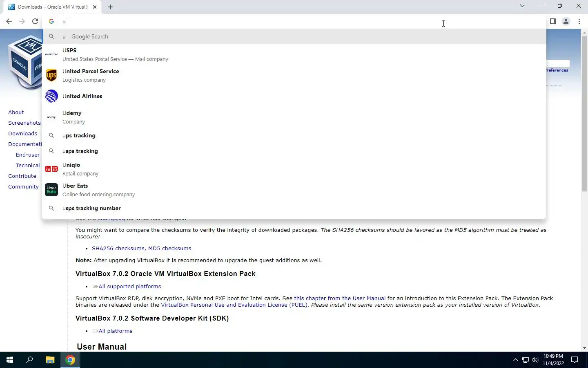The width and height of the screenshot is (588, 368).
Task: Click the Uniqlo red logo icon
Action: pyautogui.click(x=51, y=169)
